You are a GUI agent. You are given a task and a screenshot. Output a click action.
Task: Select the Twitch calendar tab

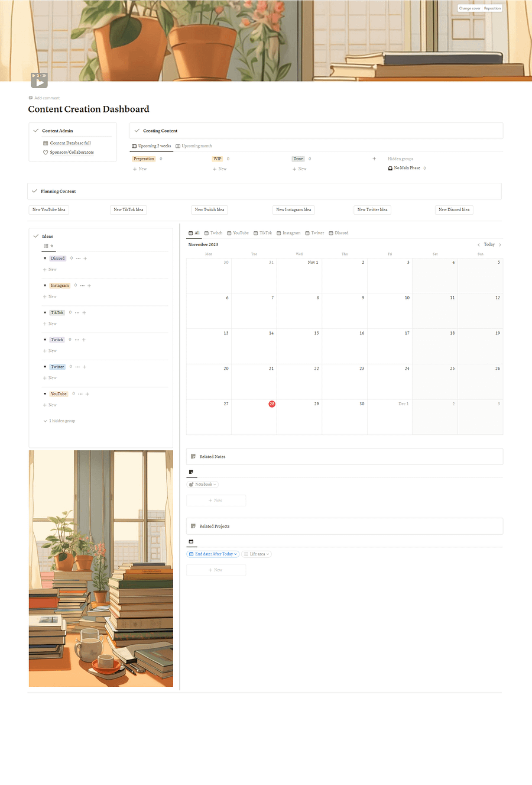tap(213, 233)
